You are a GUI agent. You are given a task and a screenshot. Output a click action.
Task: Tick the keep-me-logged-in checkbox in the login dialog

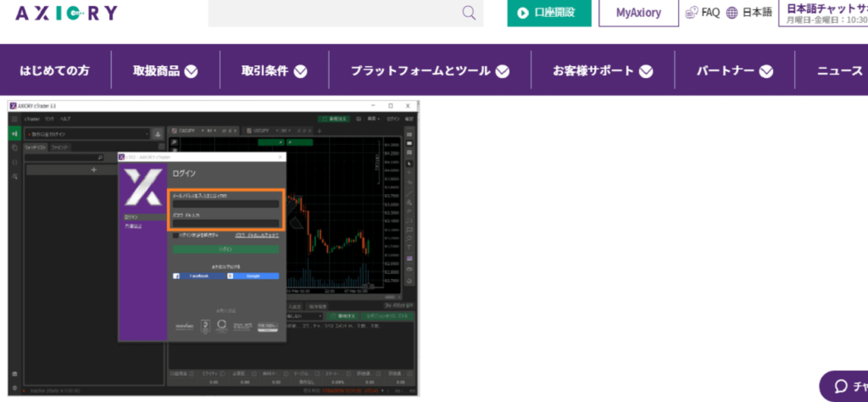(x=175, y=235)
